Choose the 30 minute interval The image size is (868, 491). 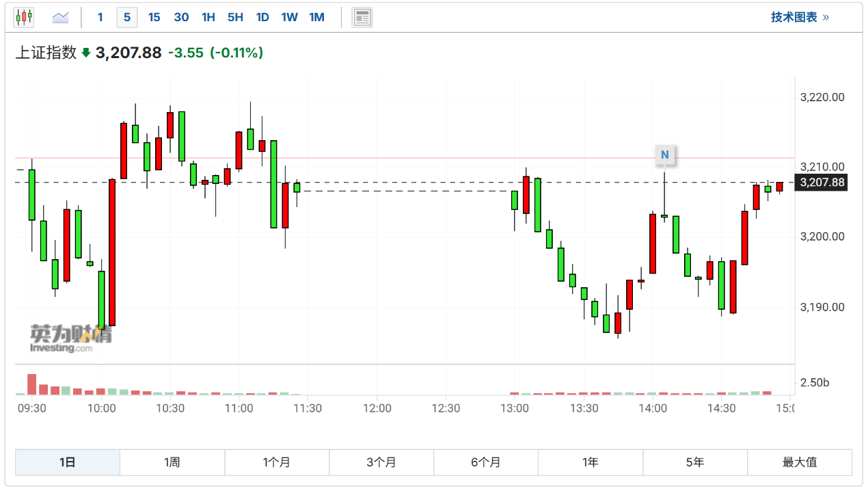181,17
